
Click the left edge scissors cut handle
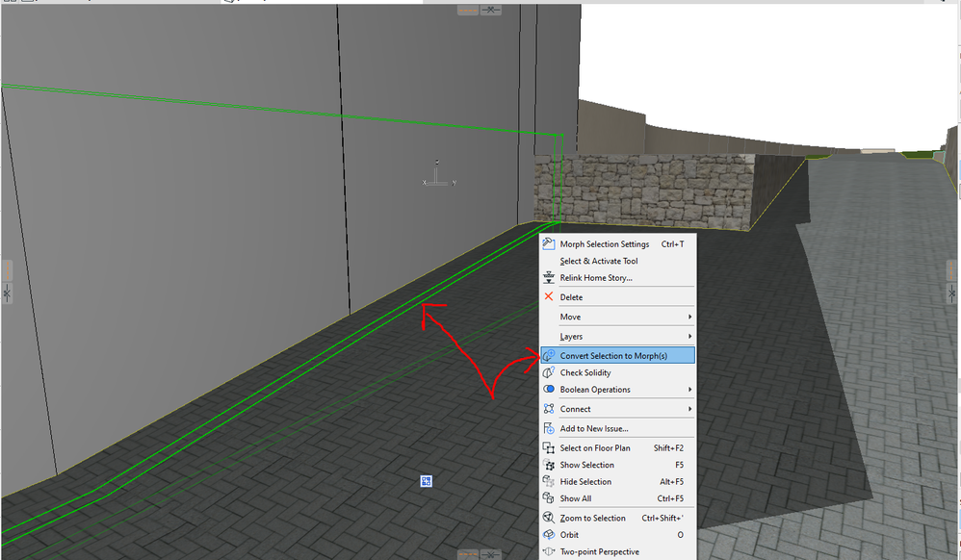coord(7,293)
